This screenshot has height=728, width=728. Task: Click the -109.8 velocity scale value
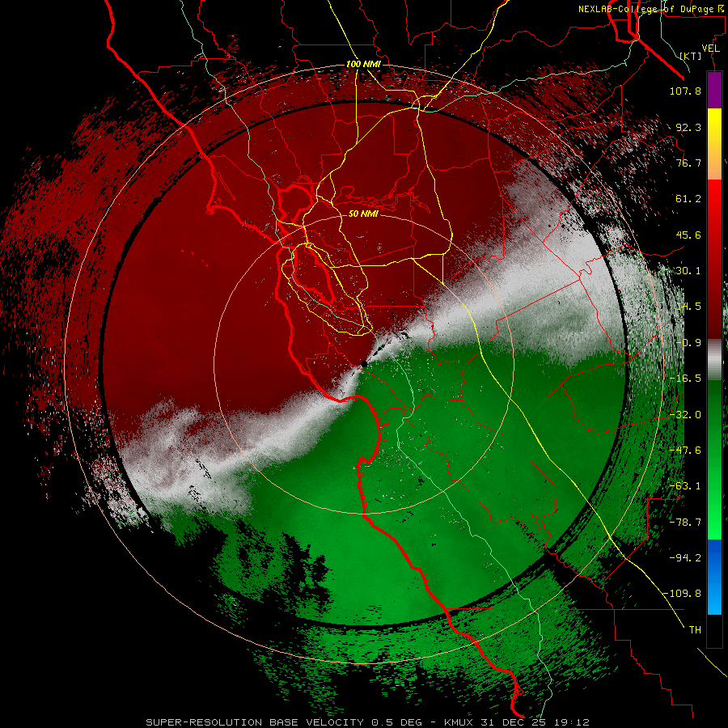[x=682, y=594]
